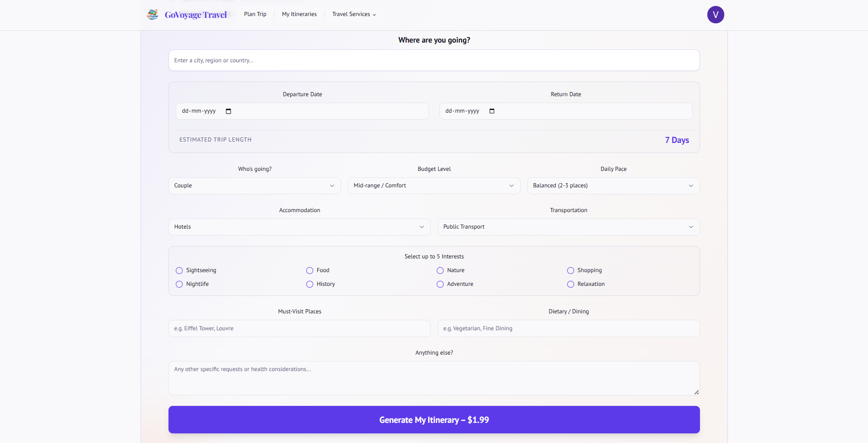Viewport: 868px width, 443px height.
Task: Click the Select up to 5 Interests label
Action: pyautogui.click(x=434, y=257)
